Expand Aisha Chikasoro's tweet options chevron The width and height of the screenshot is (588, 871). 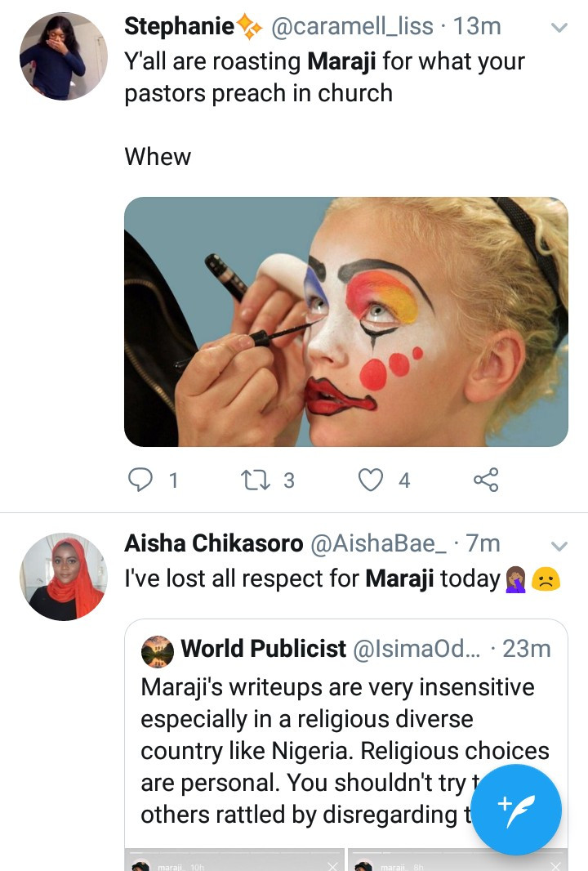(x=559, y=545)
